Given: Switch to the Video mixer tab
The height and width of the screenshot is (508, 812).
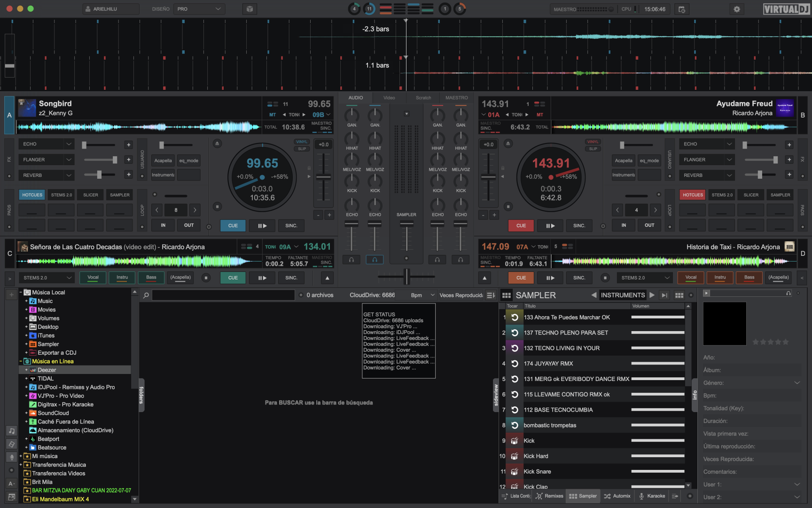Looking at the screenshot, I should tap(389, 98).
